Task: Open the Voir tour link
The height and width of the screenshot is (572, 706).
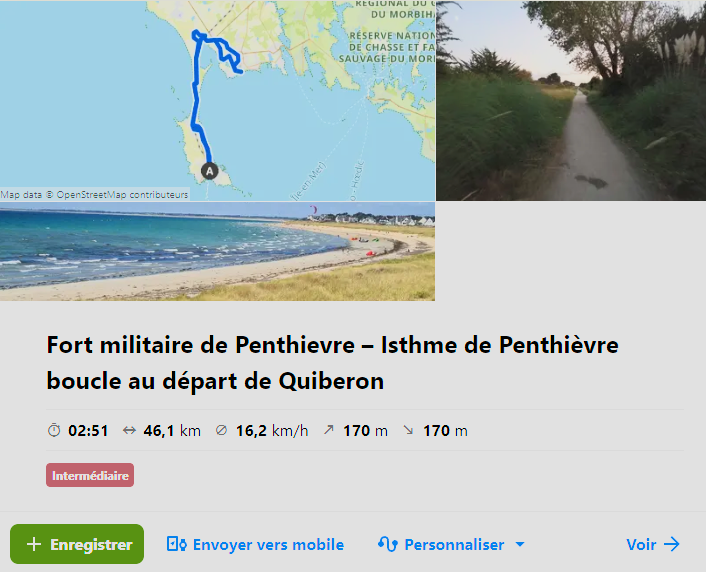Action: coord(653,544)
